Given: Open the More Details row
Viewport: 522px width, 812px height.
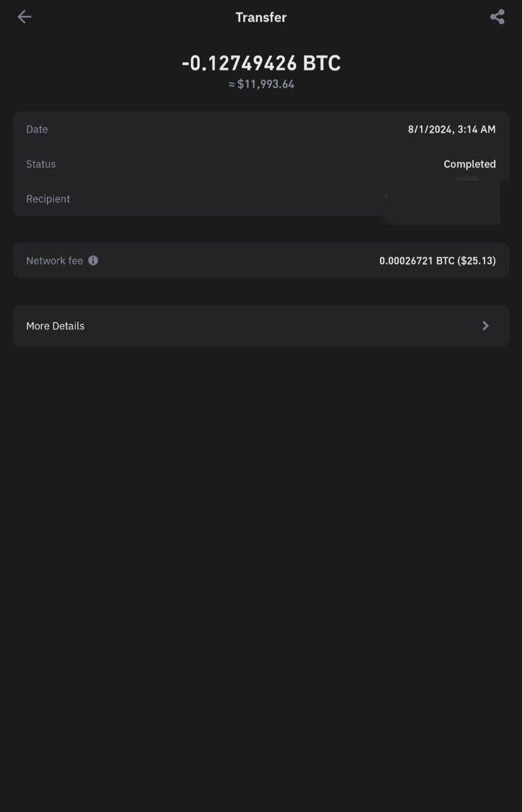Looking at the screenshot, I should click(x=261, y=325).
